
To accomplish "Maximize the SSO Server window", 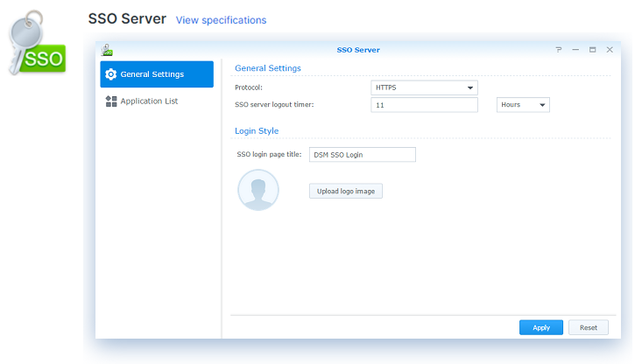I will [592, 50].
